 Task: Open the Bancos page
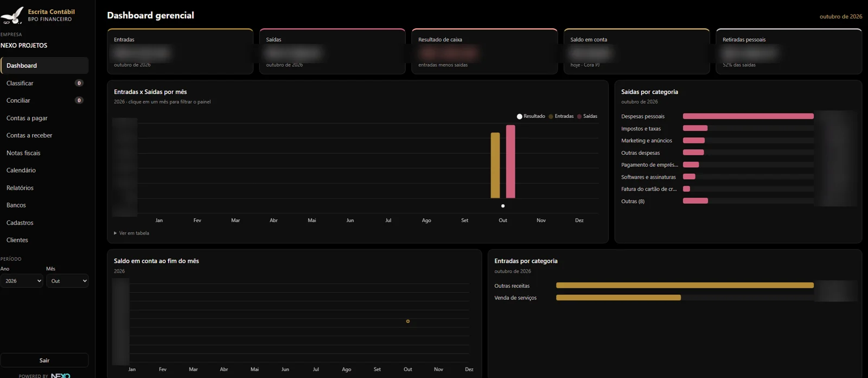tap(44, 205)
